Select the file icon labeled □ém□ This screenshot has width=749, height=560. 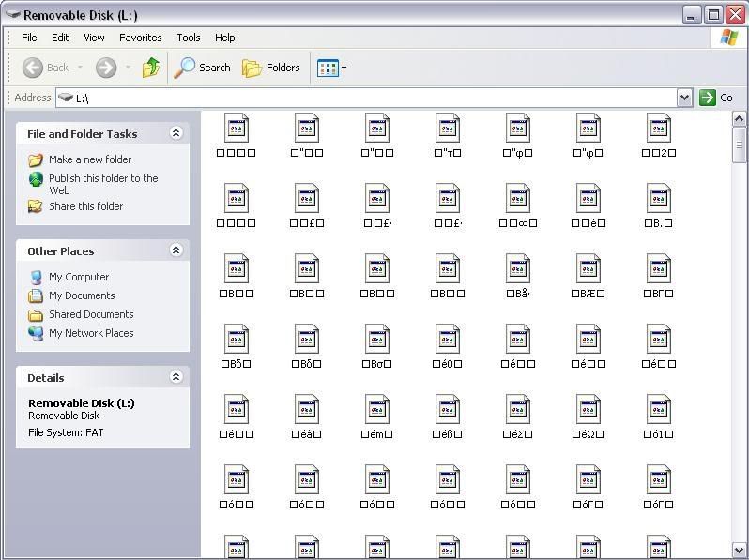377,409
